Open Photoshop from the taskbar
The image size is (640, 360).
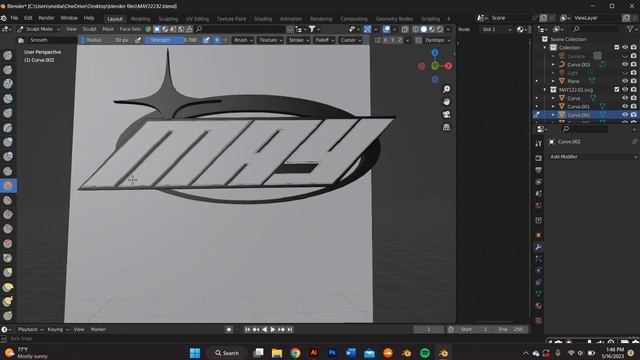pos(332,353)
